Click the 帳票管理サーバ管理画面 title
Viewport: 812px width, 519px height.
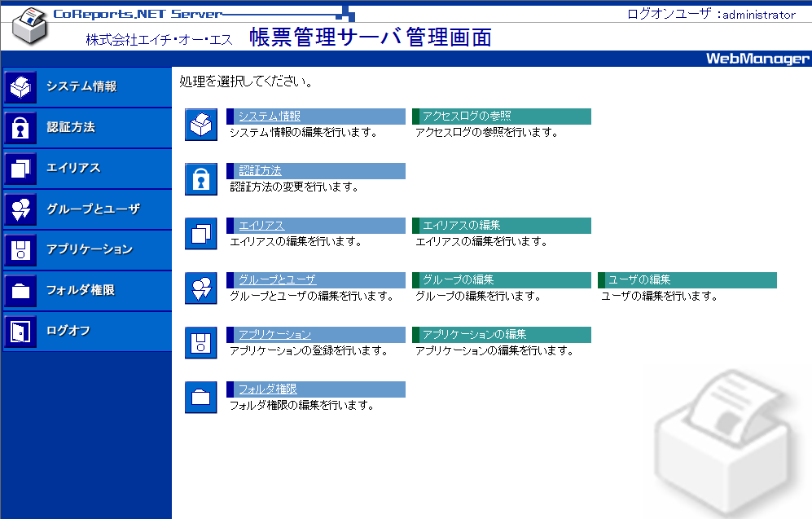click(x=371, y=37)
